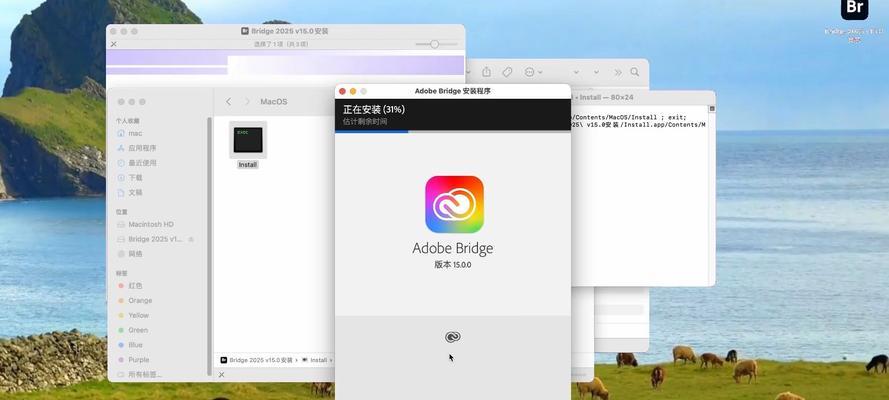Open the Br Bridge desktop icon
The height and width of the screenshot is (400, 889).
coord(854,9)
